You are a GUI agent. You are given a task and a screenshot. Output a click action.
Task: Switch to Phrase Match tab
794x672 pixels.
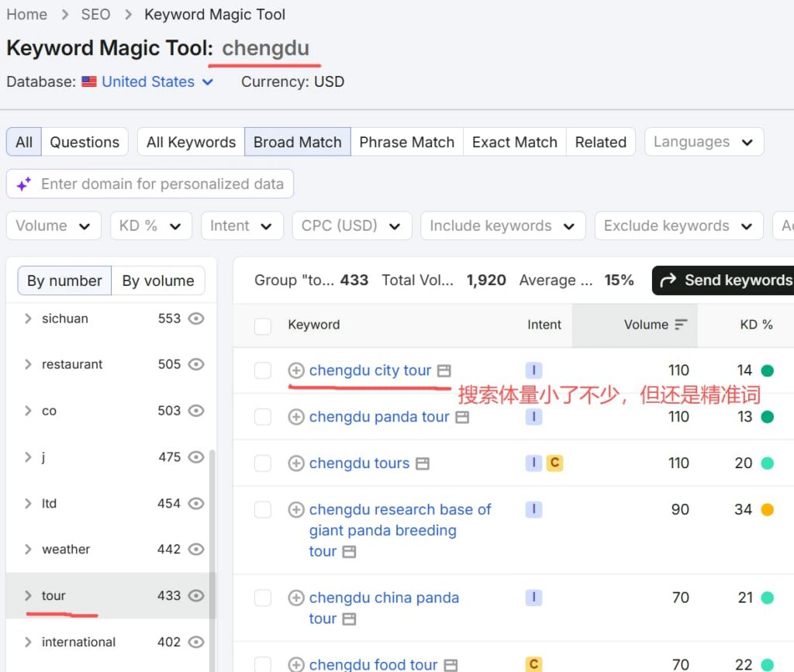coord(406,142)
